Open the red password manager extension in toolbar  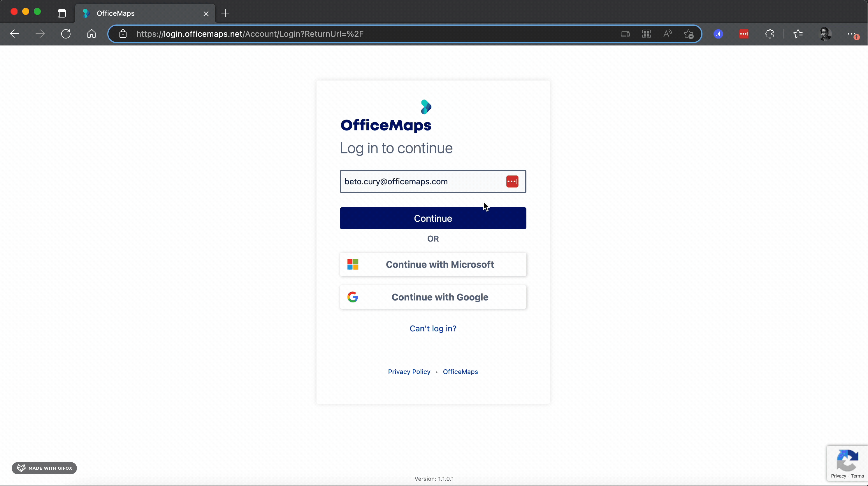click(x=744, y=34)
